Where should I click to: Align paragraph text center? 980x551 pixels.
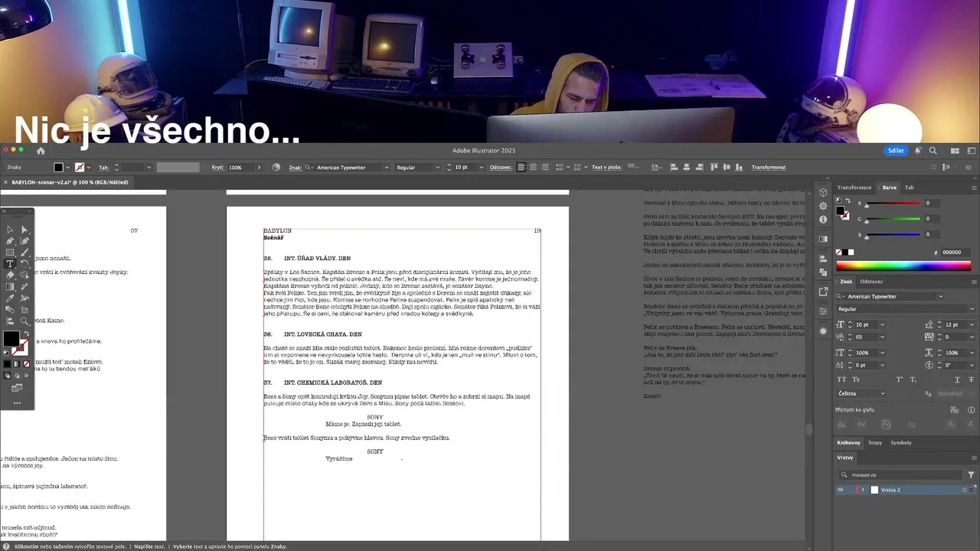click(534, 167)
